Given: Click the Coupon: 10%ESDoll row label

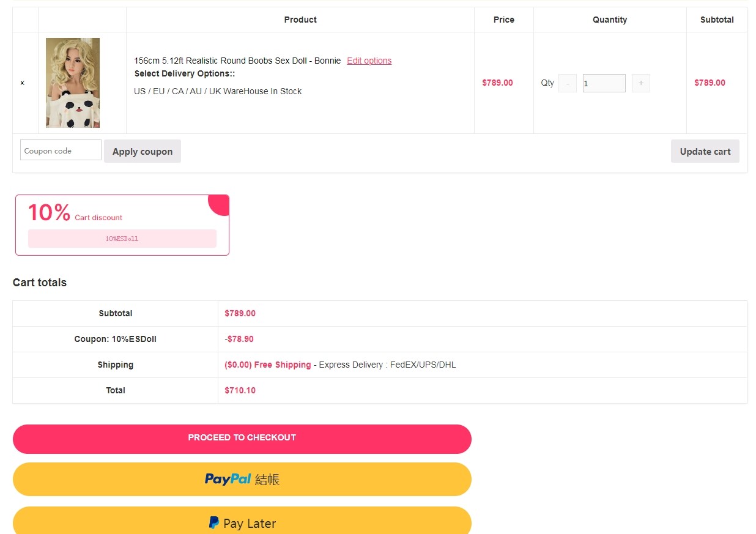Looking at the screenshot, I should coord(116,339).
